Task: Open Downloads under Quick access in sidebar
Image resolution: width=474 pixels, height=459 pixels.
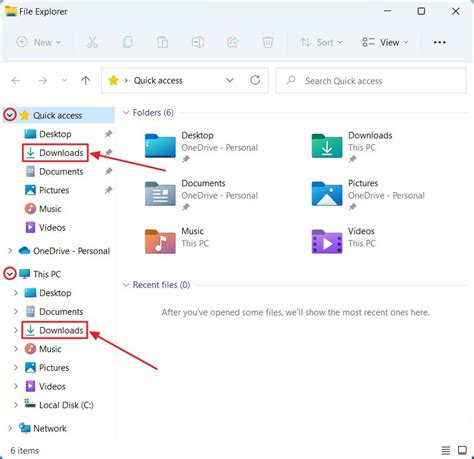Action: pos(55,153)
